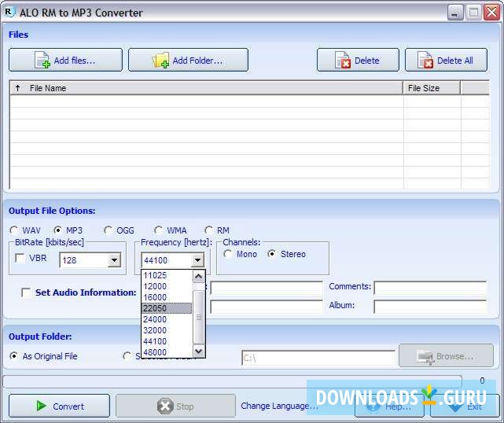Enable the VBR checkbox

click(x=20, y=258)
